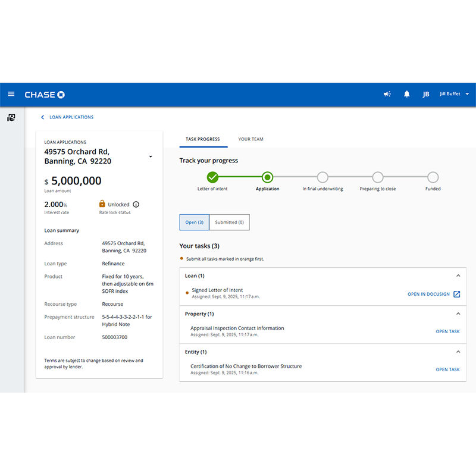Click the Application step progress marker
Screen dimensions: 476x476
pyautogui.click(x=267, y=177)
